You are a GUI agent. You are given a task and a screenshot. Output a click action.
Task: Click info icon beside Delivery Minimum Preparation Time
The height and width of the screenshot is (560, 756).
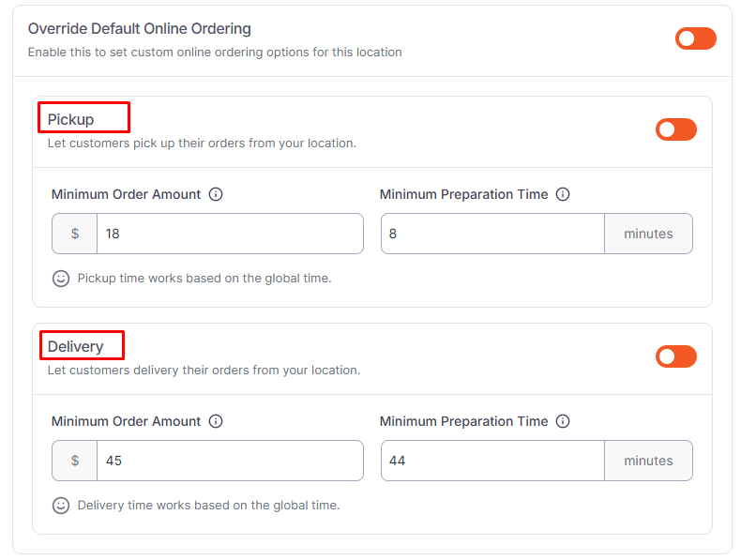click(563, 422)
